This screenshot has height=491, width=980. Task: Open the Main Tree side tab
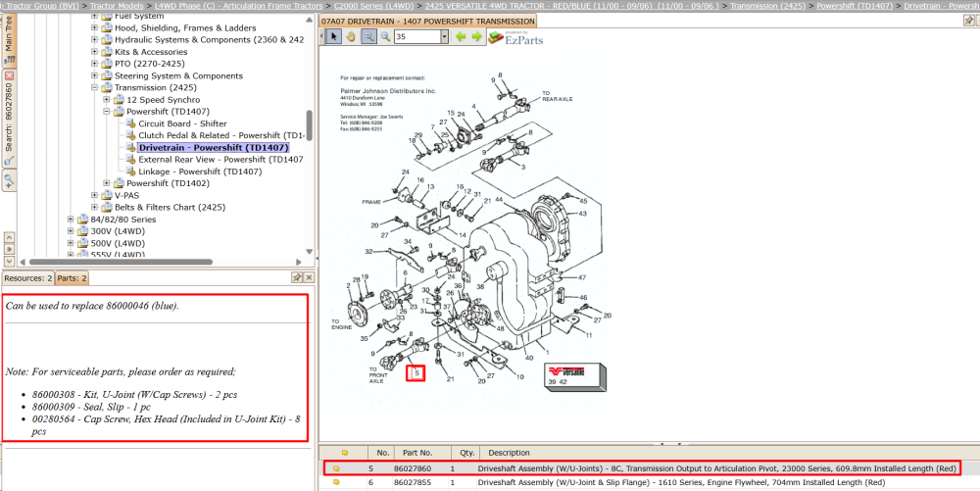tap(9, 40)
